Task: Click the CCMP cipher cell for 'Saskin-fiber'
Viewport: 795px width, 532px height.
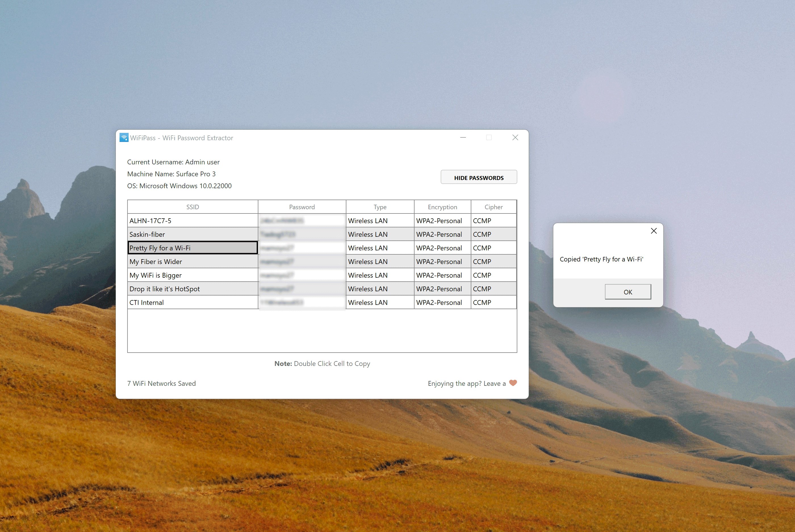Action: (493, 234)
